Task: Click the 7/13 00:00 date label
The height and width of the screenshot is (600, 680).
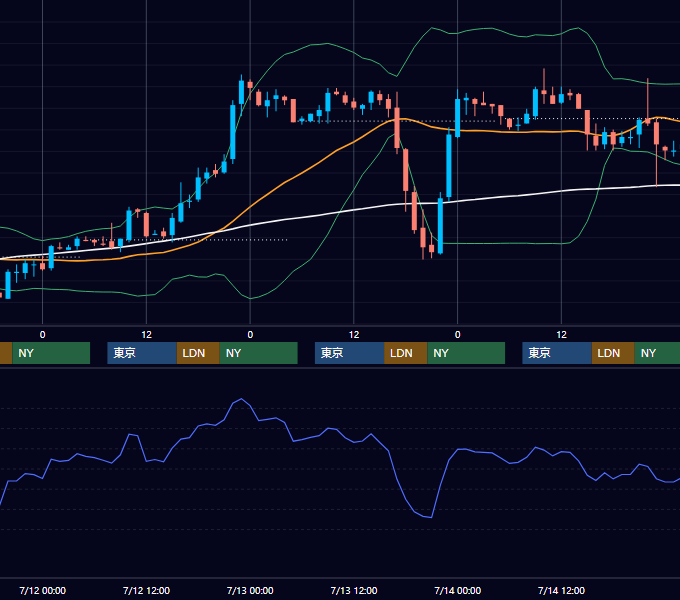Action: (x=250, y=590)
